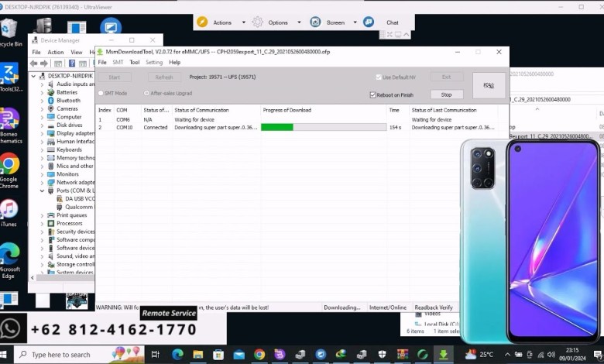604x364 pixels.
Task: Open Google Chrome desktop icon
Action: 9,170
